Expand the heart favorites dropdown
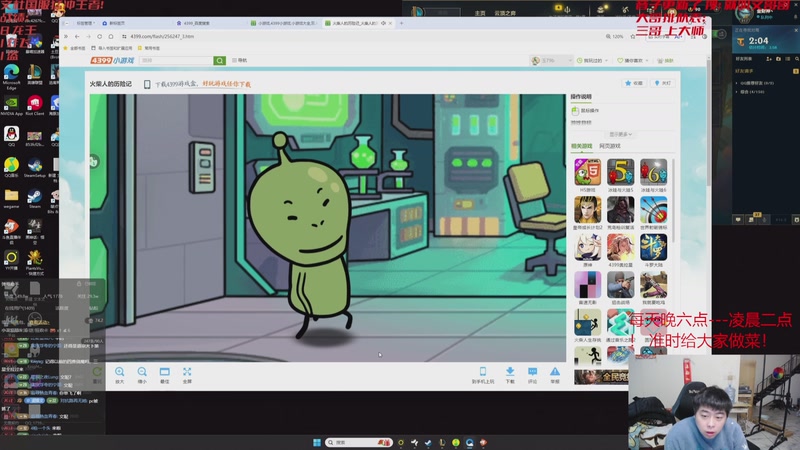This screenshot has height=450, width=800. [633, 60]
